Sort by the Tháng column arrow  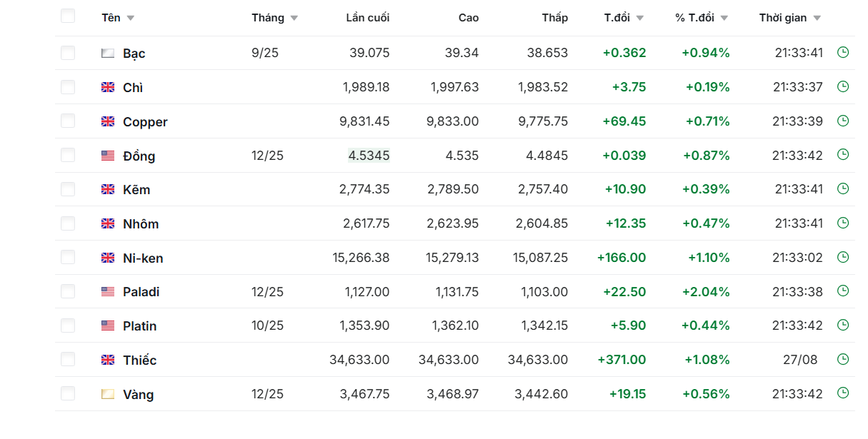(x=294, y=19)
